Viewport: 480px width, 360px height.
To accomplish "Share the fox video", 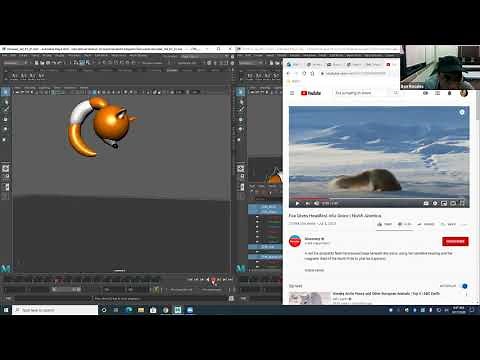I will (426, 224).
